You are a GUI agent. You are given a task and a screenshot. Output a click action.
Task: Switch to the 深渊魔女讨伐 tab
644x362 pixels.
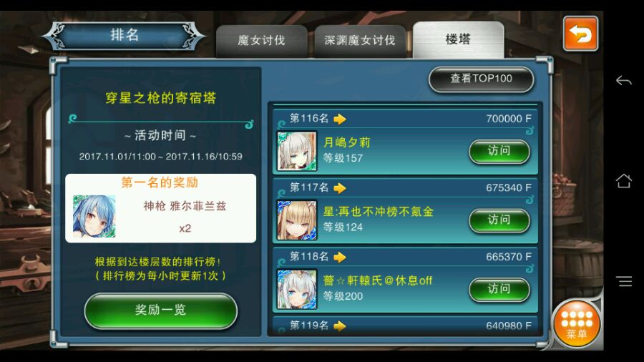[x=360, y=41]
